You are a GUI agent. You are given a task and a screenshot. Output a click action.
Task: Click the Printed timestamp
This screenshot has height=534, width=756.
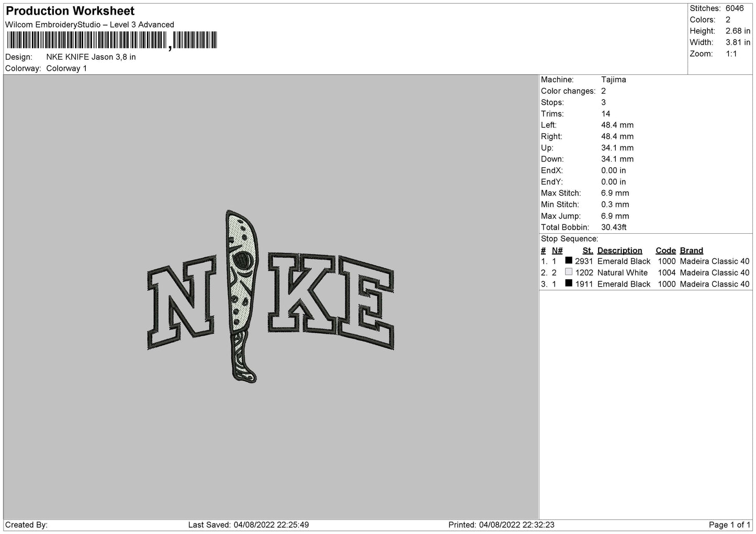click(502, 525)
